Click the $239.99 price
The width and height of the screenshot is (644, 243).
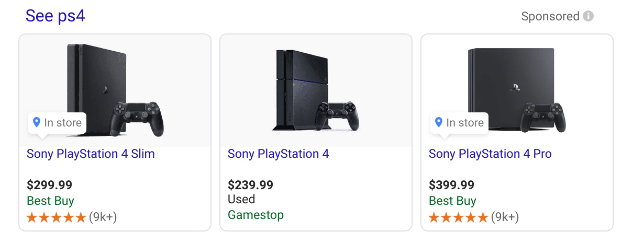point(250,184)
